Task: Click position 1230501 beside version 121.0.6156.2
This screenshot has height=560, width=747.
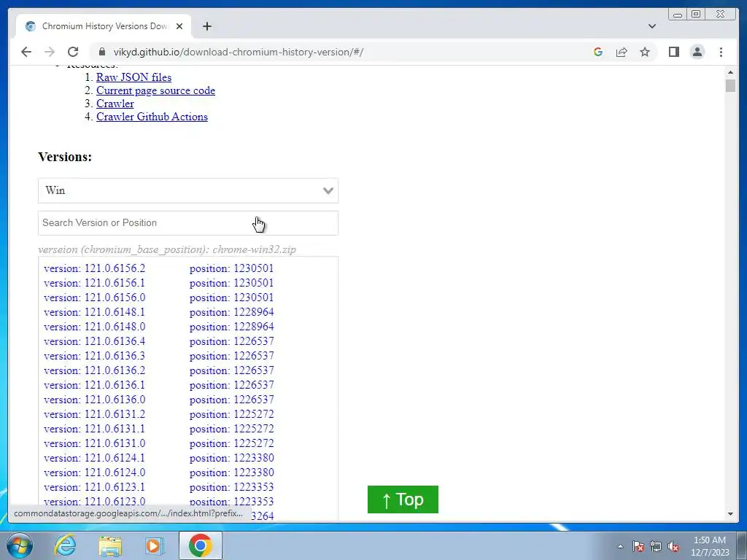Action: point(231,268)
